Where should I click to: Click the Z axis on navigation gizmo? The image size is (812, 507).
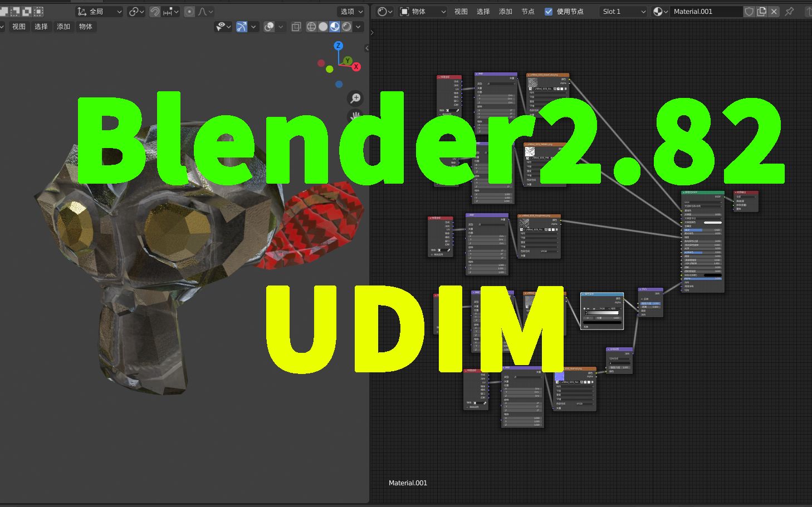338,46
